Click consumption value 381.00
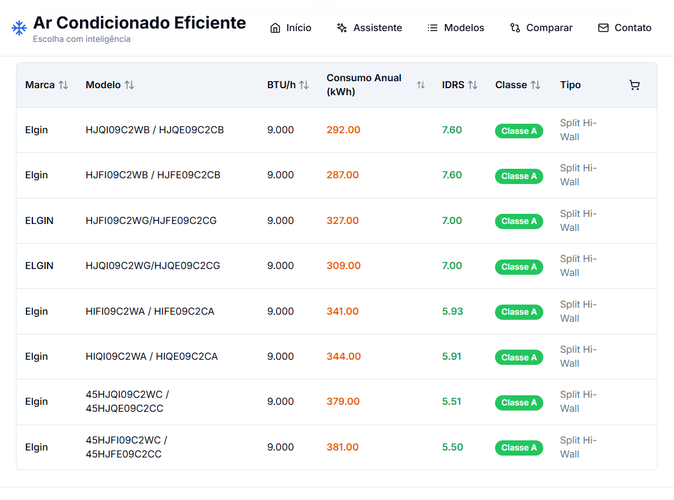The image size is (674, 500). [x=343, y=447]
